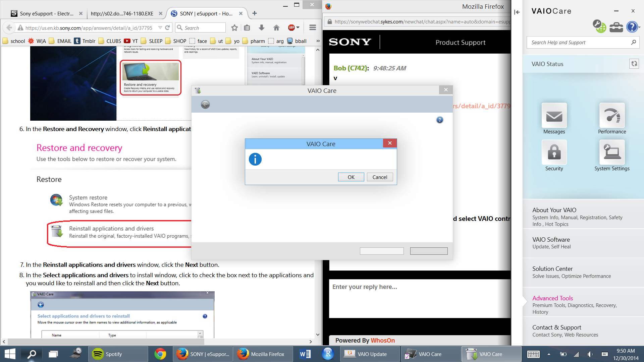Open the school bookmarks folder
Screen dimensions: 644x362
pyautogui.click(x=14, y=41)
